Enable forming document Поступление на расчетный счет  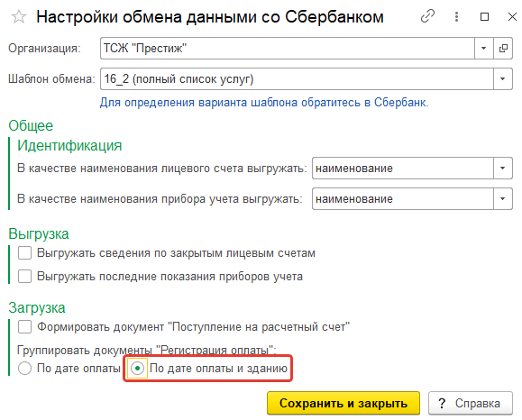coord(25,327)
